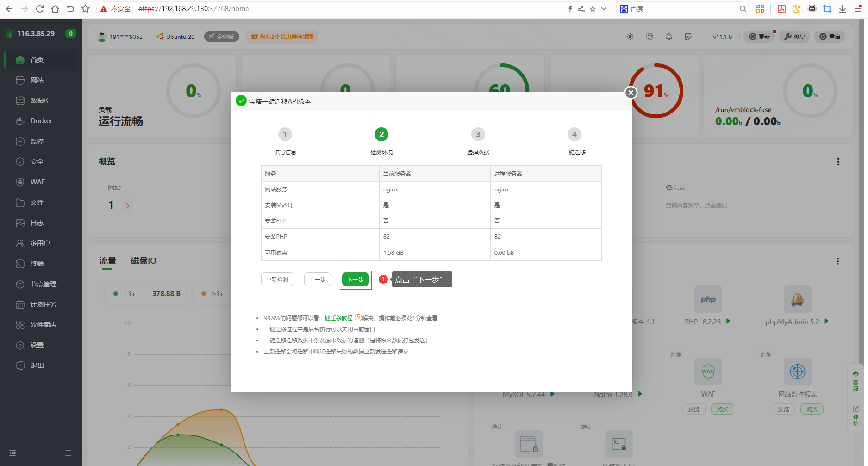The height and width of the screenshot is (466, 868).
Task: Open WAF from the left sidebar
Action: [37, 182]
